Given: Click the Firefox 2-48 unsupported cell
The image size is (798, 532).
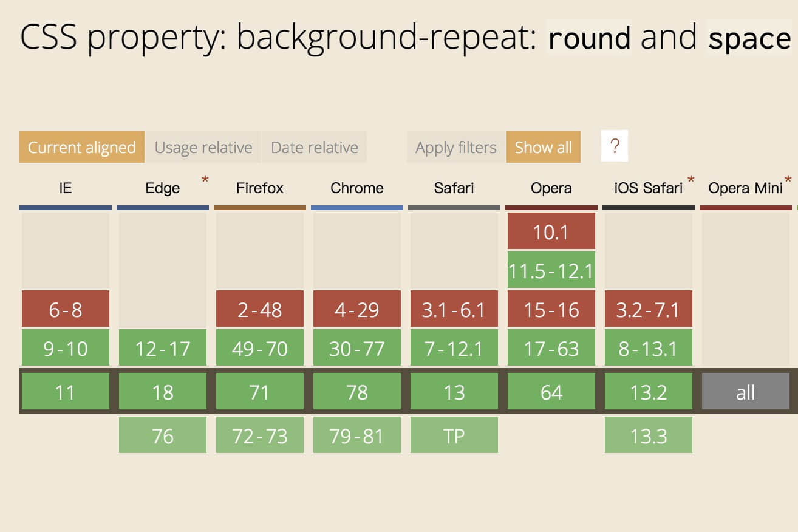Looking at the screenshot, I should tap(260, 309).
